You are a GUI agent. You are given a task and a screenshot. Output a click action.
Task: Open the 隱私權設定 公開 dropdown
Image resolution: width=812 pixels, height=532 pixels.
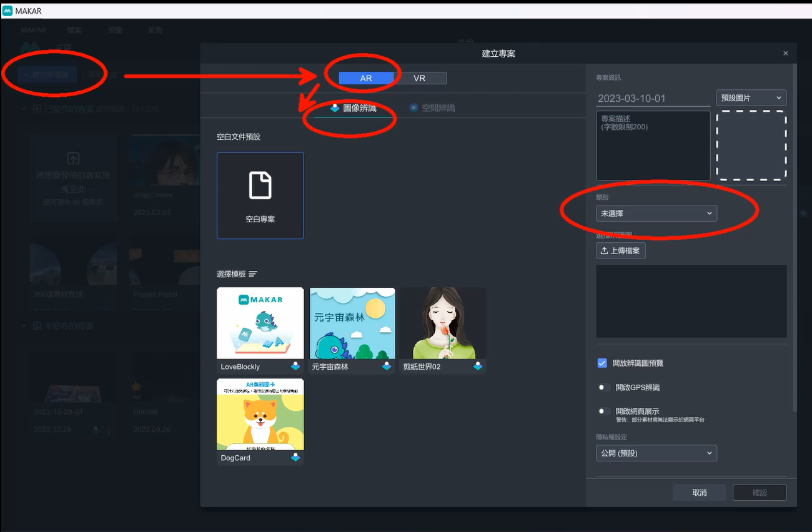656,453
